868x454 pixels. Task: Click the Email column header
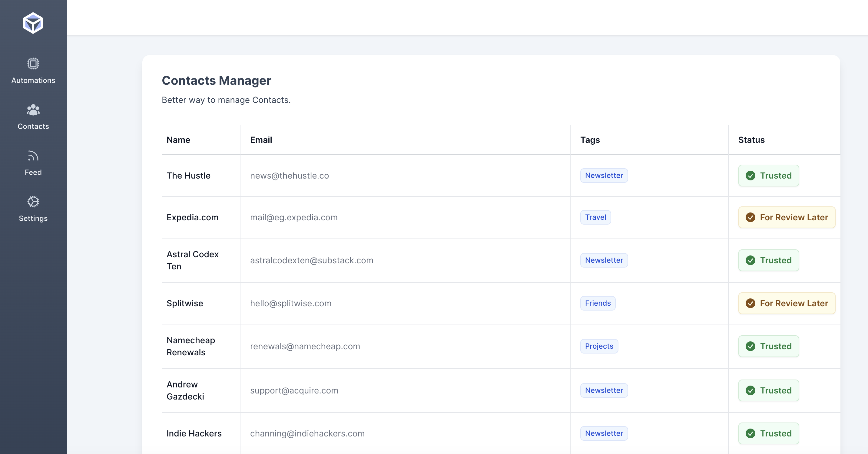261,140
